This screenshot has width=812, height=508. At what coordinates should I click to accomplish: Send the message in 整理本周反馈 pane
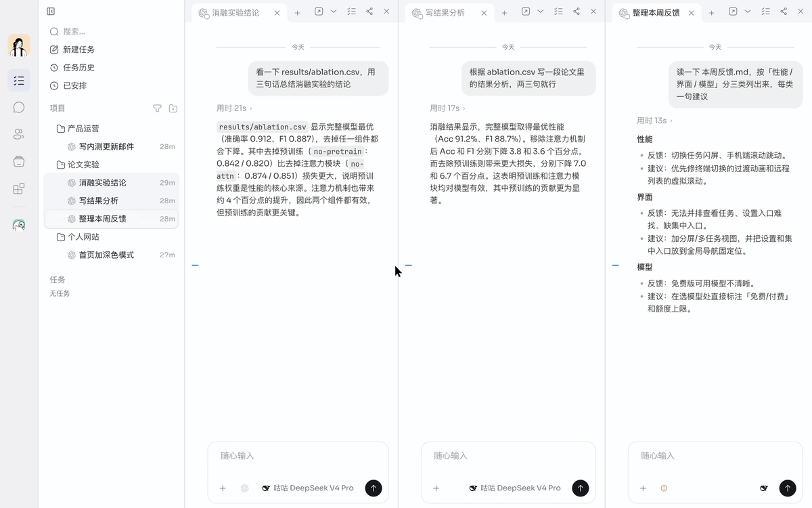pyautogui.click(x=788, y=488)
